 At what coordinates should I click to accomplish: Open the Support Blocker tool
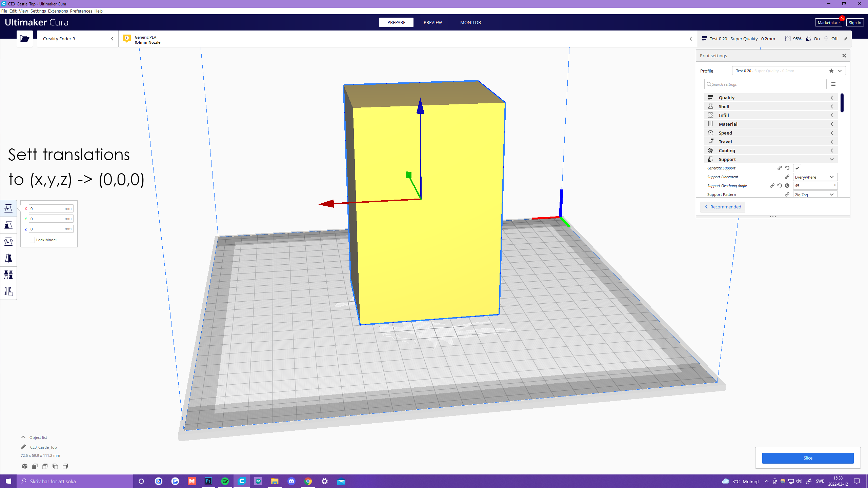[x=8, y=291]
